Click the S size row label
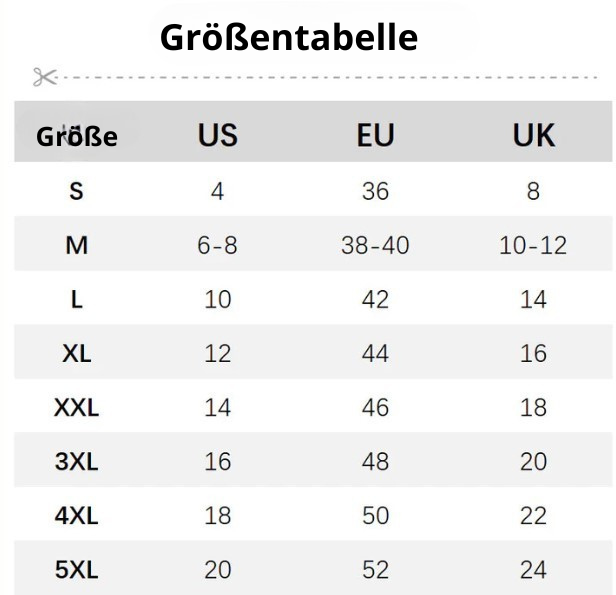Image resolution: width=616 pixels, height=595 pixels. 77,190
